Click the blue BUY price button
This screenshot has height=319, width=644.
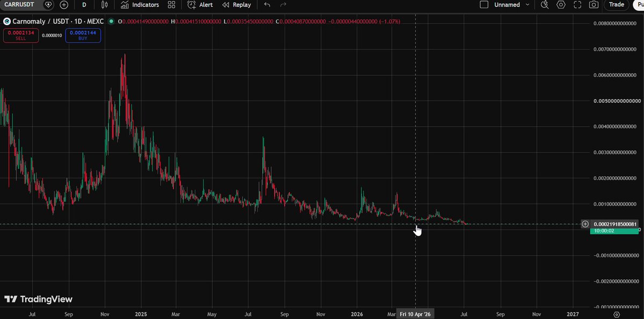point(83,35)
